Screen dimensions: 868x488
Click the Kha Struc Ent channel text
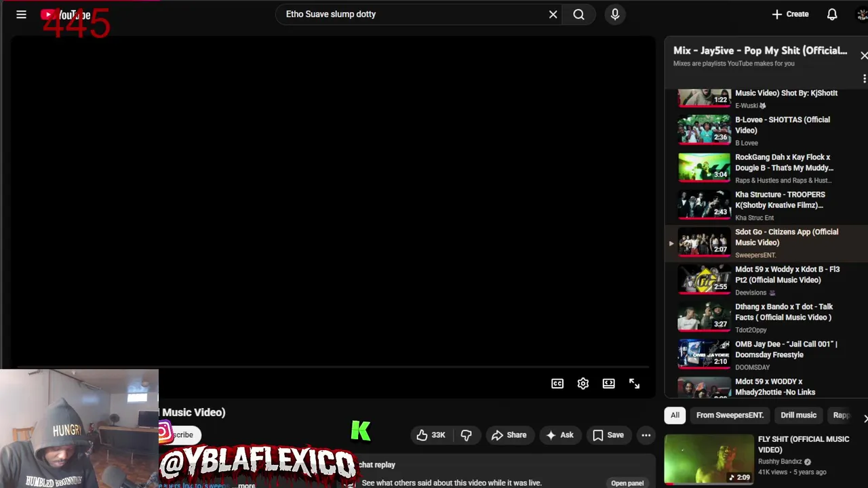pos(754,218)
